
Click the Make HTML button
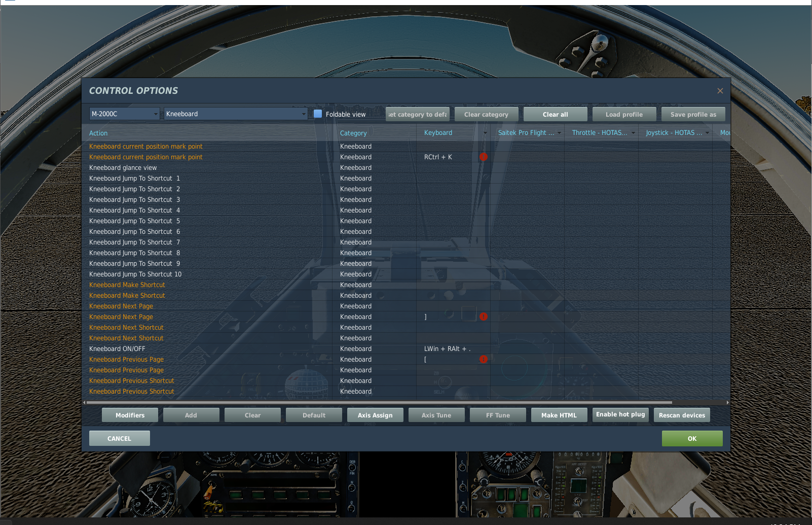(x=559, y=415)
